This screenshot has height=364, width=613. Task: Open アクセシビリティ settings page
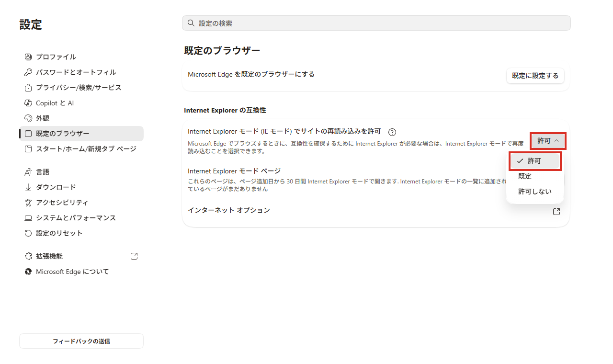(x=81, y=203)
